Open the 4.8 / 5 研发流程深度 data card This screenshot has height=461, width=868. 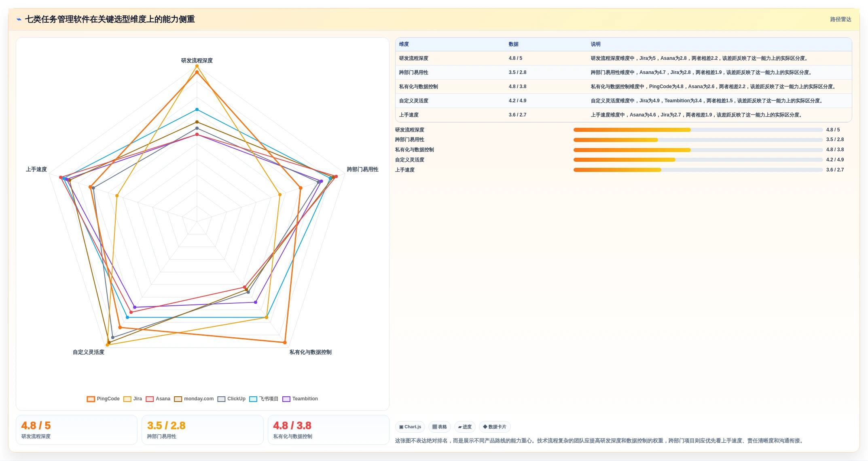click(76, 430)
